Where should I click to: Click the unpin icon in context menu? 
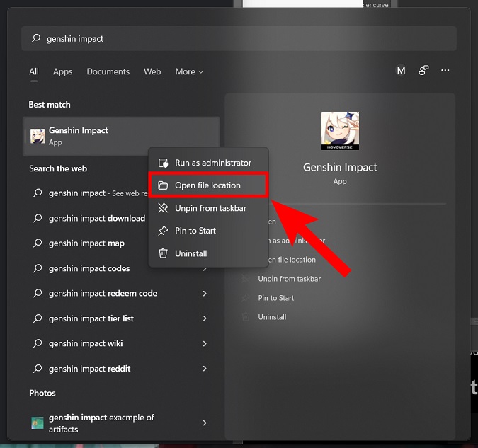click(x=163, y=208)
